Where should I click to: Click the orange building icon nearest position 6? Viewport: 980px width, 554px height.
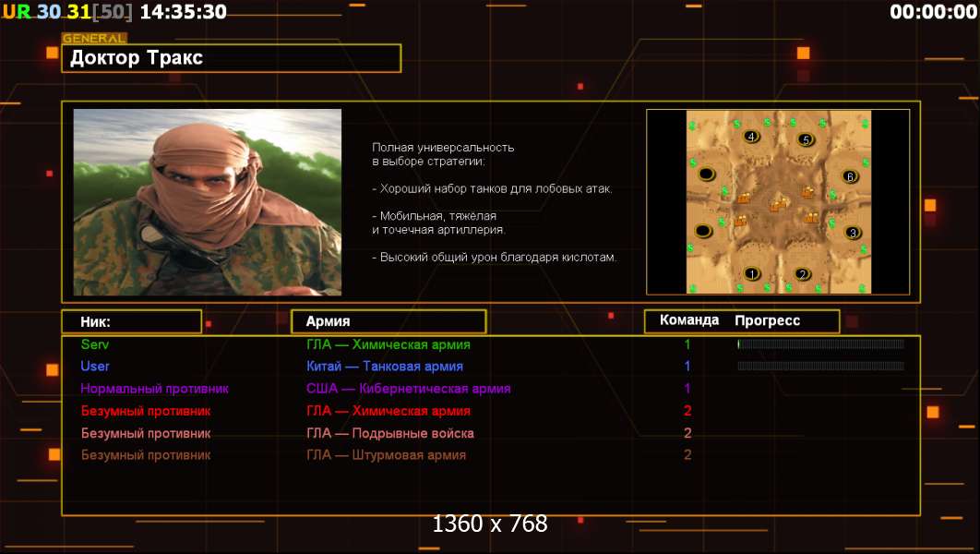click(807, 191)
